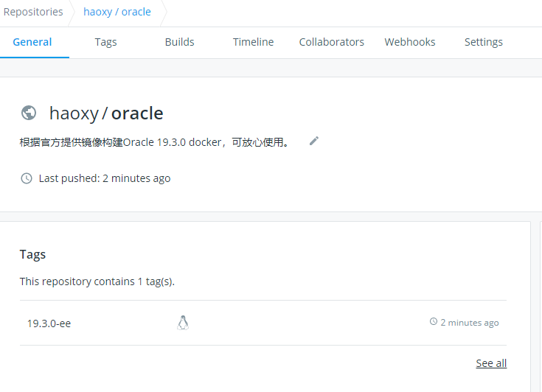Click the Linux penguin icon in tag row
The width and height of the screenshot is (542, 392).
(183, 323)
